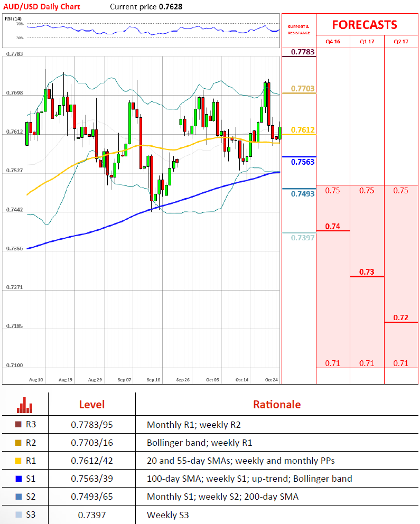Screen dimensions: 420x524
Task: Click 'Monthly S1; weekly S2; 200-day SMA'
Action: click(x=222, y=497)
